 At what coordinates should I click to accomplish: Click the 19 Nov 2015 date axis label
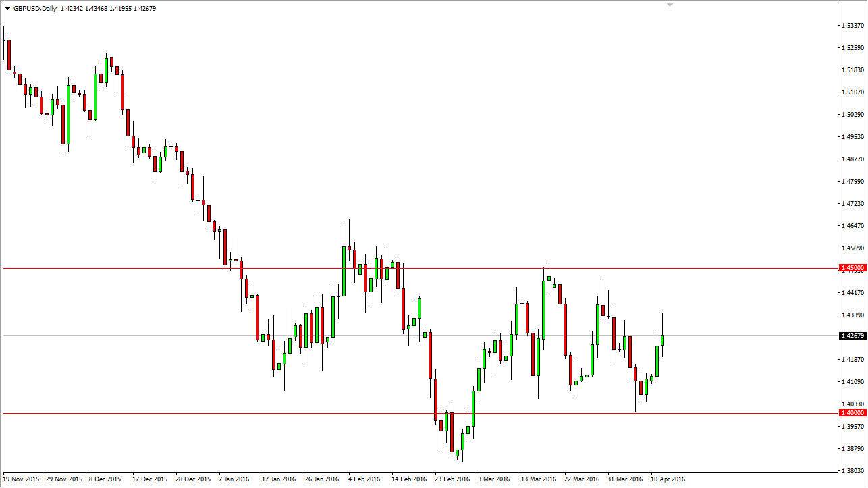click(22, 479)
